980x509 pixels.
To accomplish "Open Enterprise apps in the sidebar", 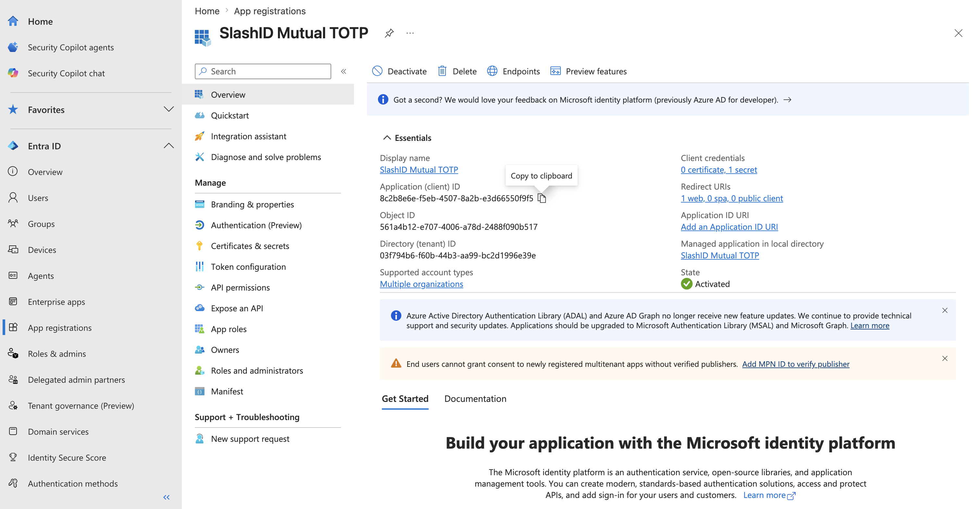I will tap(56, 302).
